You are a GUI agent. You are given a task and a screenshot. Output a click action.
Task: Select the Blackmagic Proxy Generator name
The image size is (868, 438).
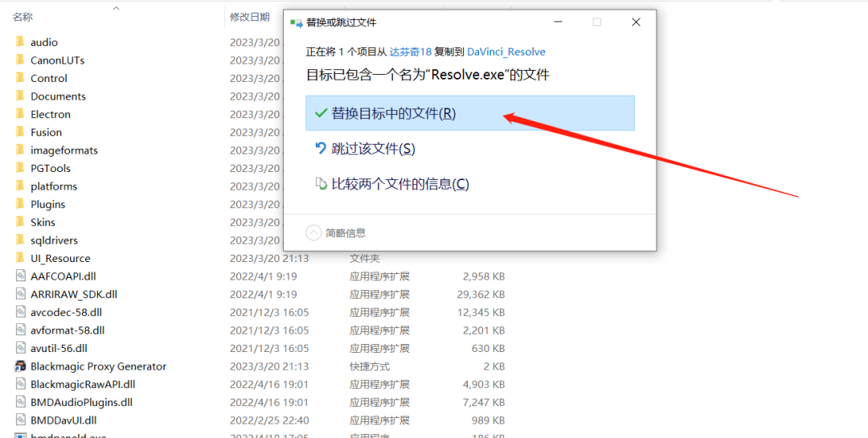point(99,366)
